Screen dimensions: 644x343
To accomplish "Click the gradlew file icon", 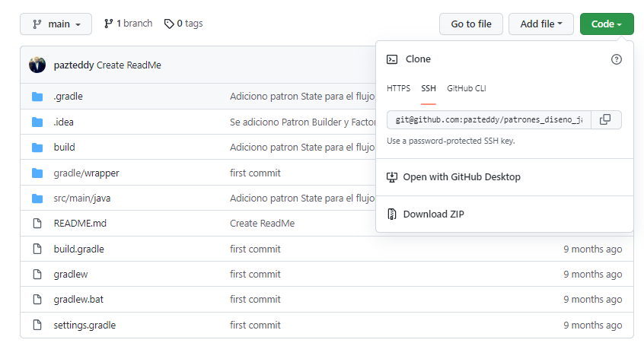I will tap(37, 274).
